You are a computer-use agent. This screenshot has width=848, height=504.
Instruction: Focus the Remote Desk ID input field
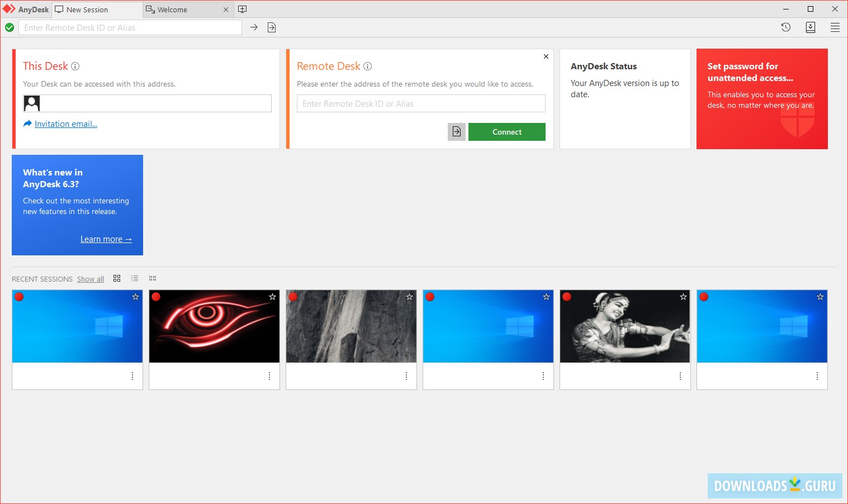tap(421, 103)
